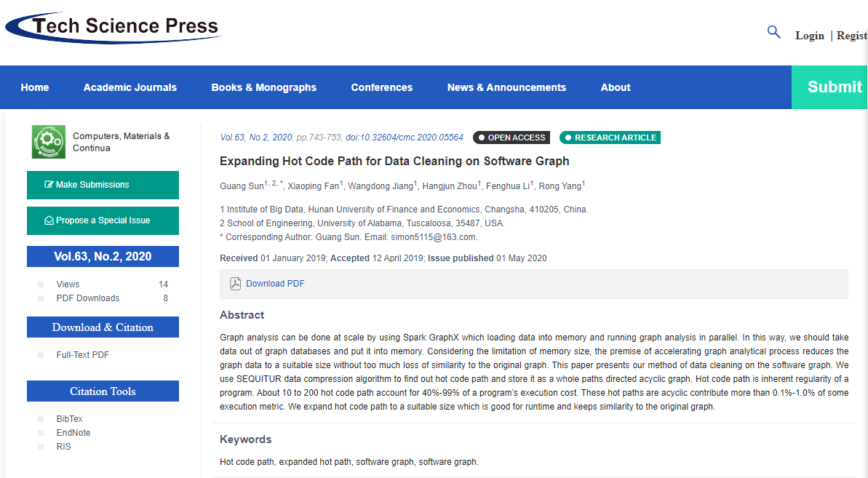Image resolution: width=868 pixels, height=478 pixels.
Task: Click the Vol.63, No.2, 2020 sidebar banner
Action: pos(103,256)
